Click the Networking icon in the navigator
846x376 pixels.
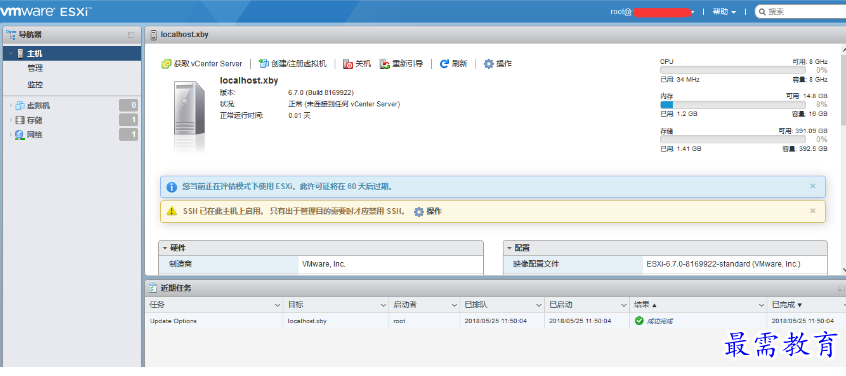(20, 134)
